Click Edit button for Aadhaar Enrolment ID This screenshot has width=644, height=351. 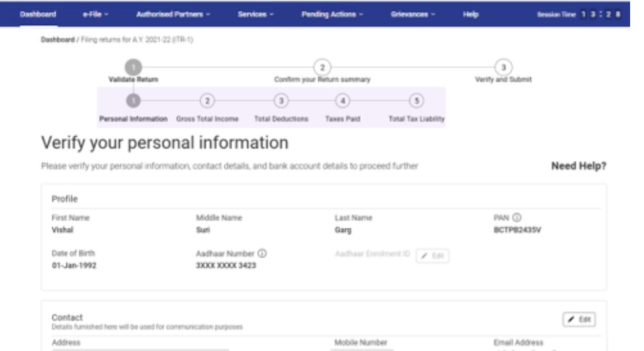[x=432, y=256]
